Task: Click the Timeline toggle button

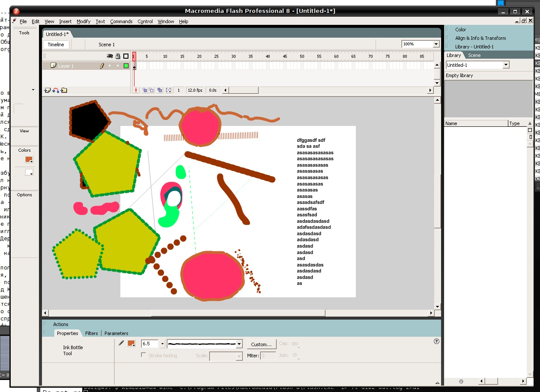Action: [x=56, y=45]
